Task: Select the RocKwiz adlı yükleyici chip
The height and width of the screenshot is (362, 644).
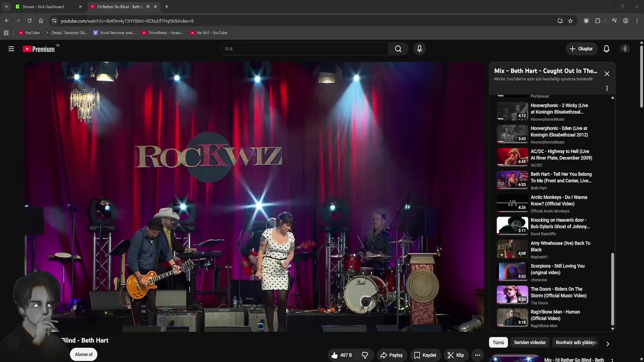Action: (577, 342)
